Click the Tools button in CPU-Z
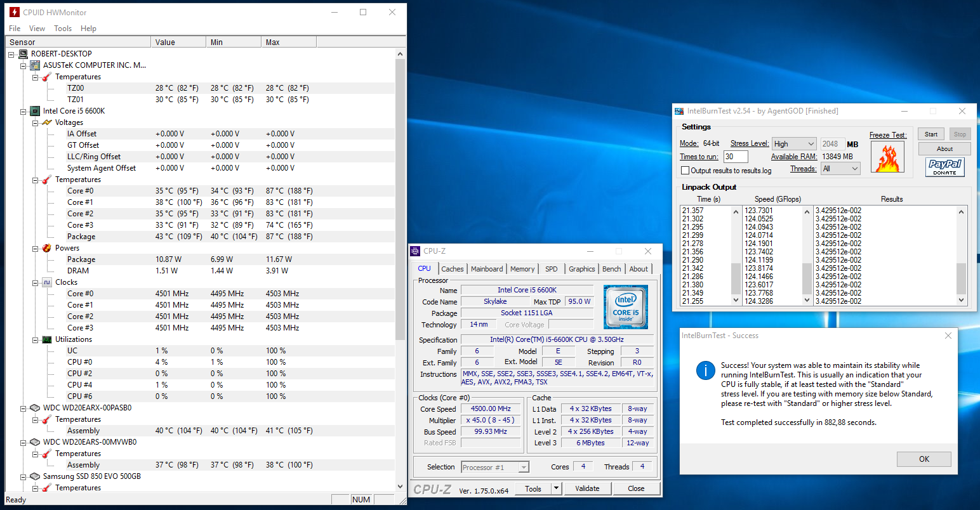The image size is (980, 510). click(x=533, y=488)
